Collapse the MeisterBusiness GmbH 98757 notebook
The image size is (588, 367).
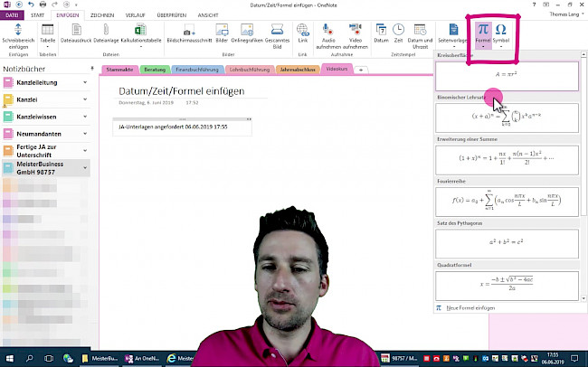(x=85, y=167)
